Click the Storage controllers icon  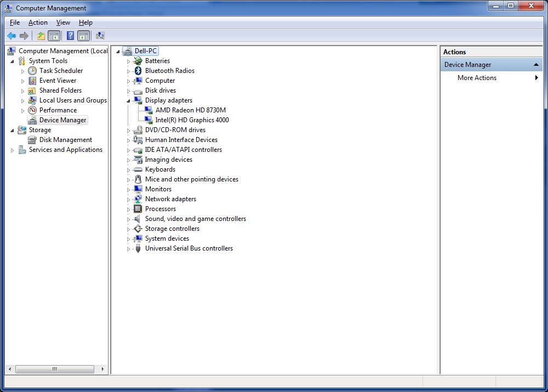pos(138,229)
